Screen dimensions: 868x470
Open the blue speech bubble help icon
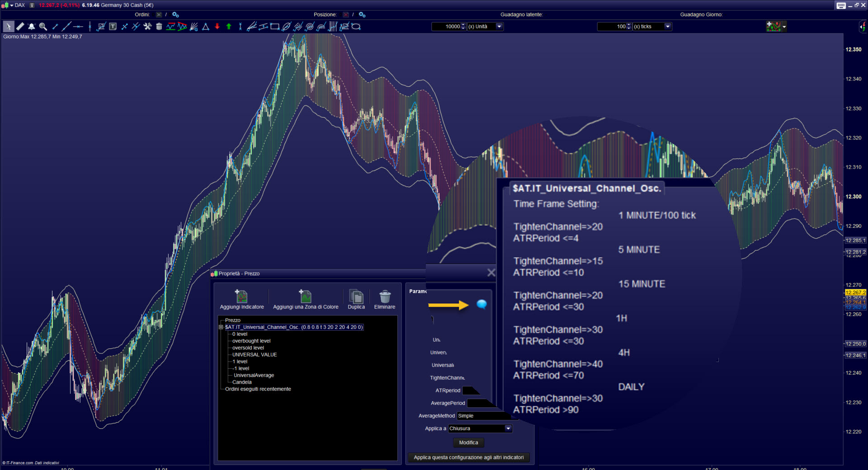pos(482,305)
